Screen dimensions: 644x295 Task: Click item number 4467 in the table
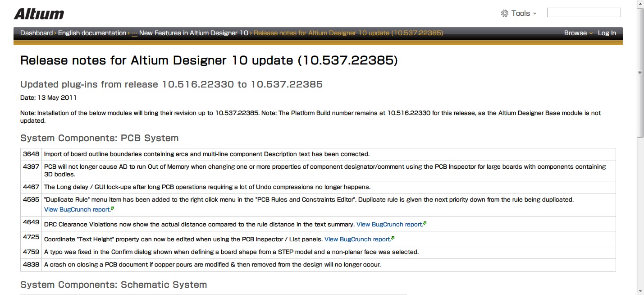click(x=31, y=187)
